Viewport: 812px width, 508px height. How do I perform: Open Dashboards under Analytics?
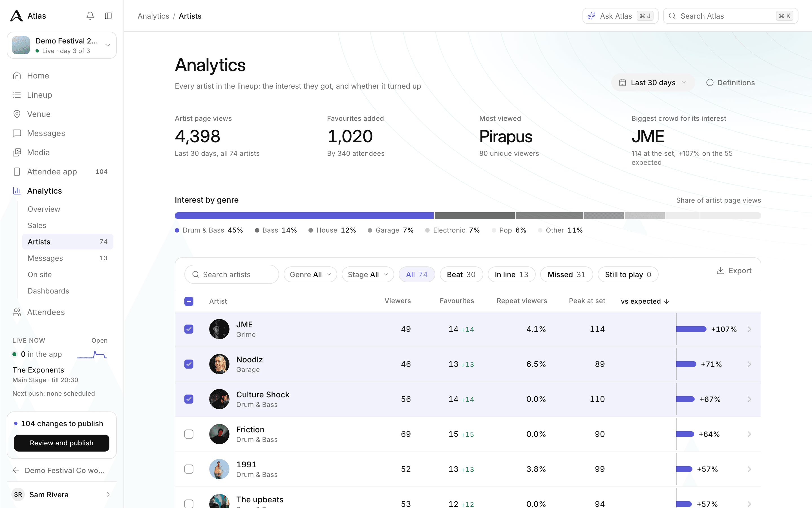pos(67,291)
